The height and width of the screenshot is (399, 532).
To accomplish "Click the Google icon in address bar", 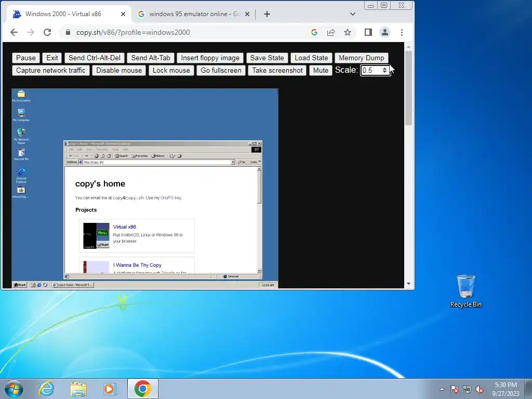I will [x=314, y=32].
